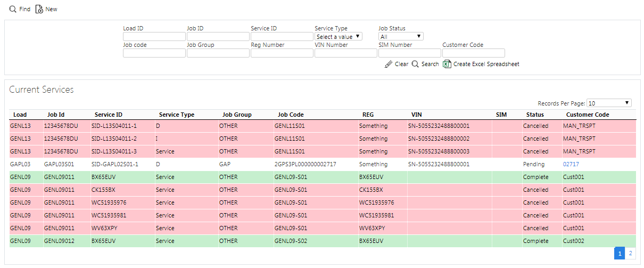Screen dimensions: 644x268
Task: Click the VIN Number input field
Action: tap(346, 53)
